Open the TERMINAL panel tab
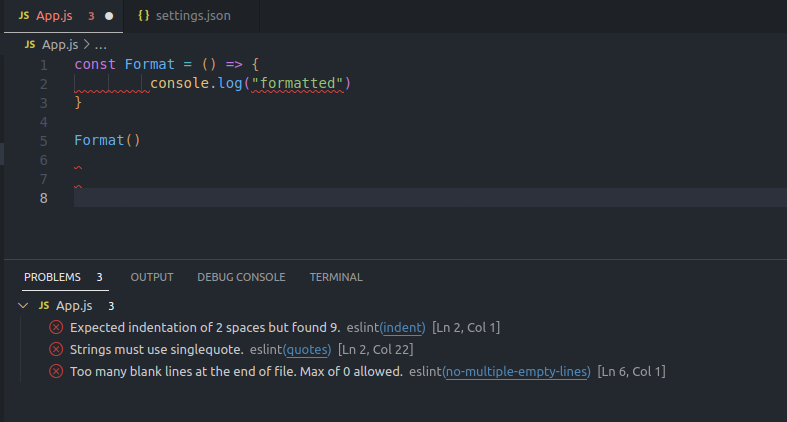The width and height of the screenshot is (787, 422). tap(335, 277)
